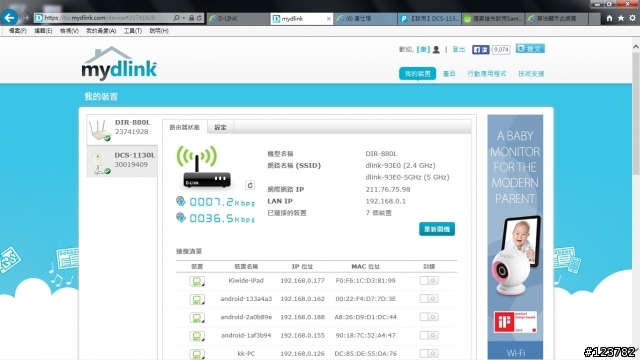Click the user profile silhouette icon
Screen dimensions: 640x360
pyautogui.click(x=436, y=49)
